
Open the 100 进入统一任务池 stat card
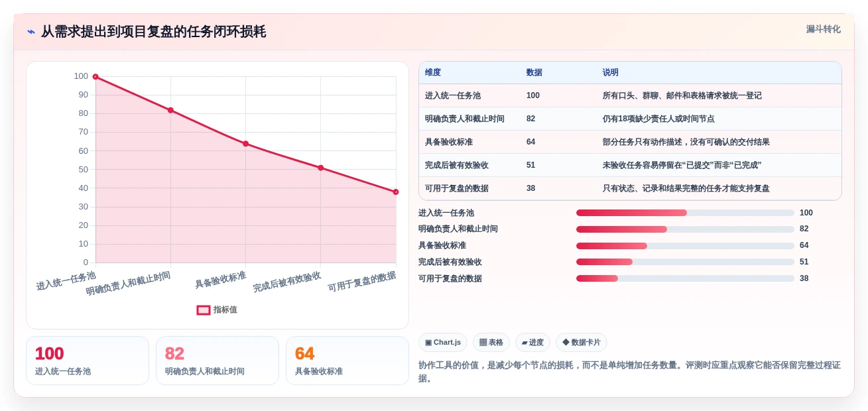88,361
